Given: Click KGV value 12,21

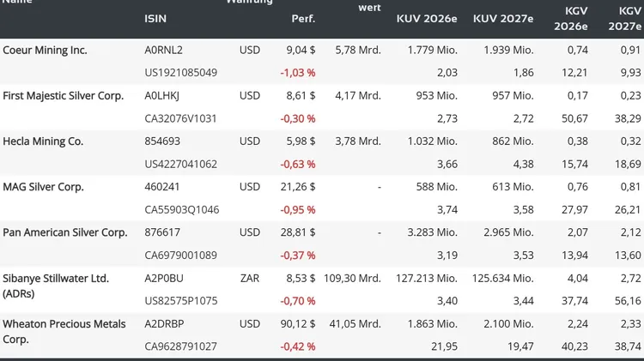Looking at the screenshot, I should [x=574, y=73].
